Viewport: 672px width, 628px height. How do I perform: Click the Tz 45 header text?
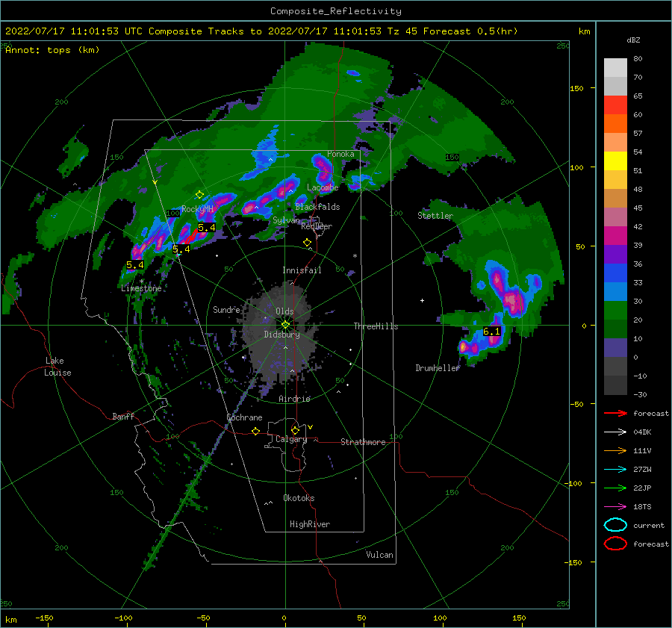pyautogui.click(x=402, y=31)
